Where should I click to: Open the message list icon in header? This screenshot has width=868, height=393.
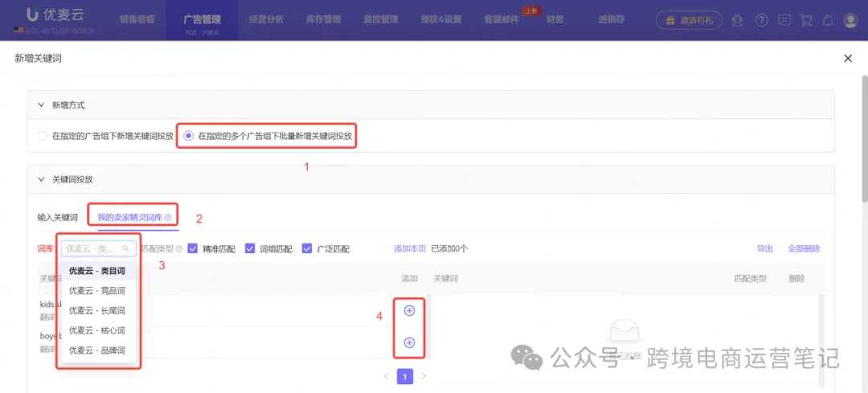click(784, 20)
